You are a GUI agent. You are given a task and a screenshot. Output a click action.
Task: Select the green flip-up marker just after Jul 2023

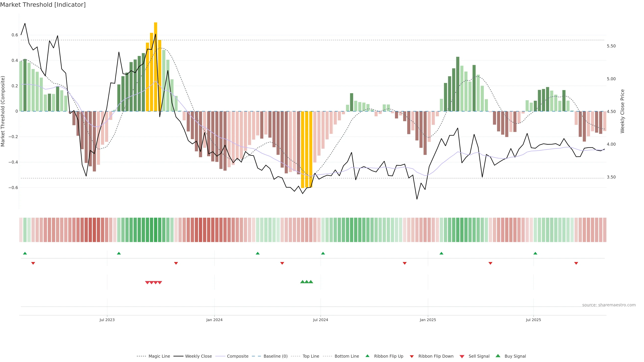pos(119,253)
